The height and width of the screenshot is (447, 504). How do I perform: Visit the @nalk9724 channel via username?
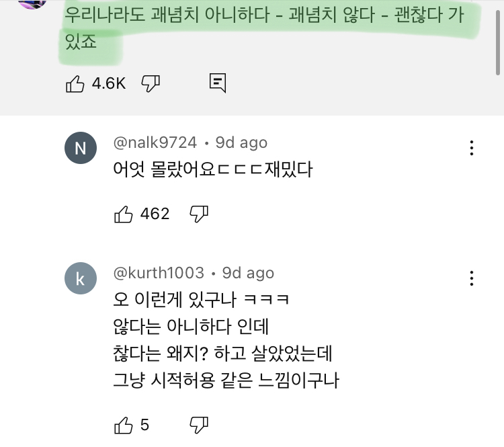(x=155, y=143)
